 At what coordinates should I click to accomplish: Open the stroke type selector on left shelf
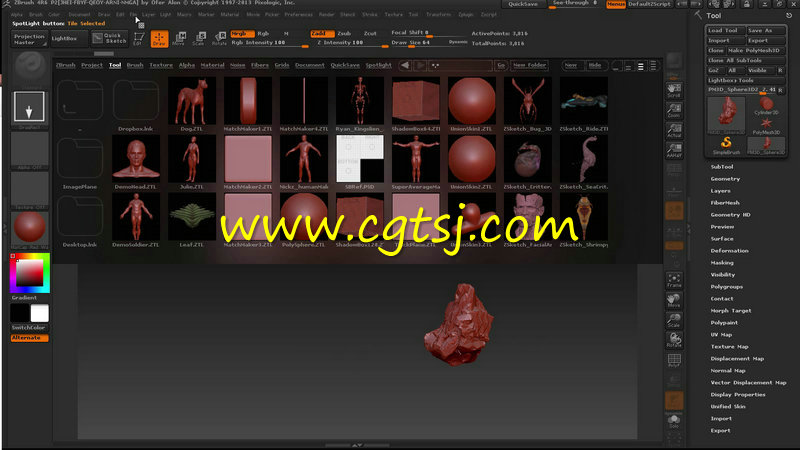(29, 107)
